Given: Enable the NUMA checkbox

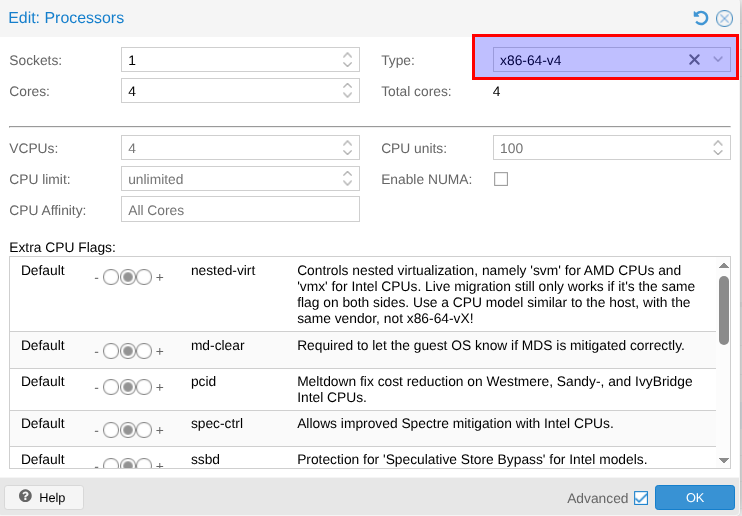Looking at the screenshot, I should (x=501, y=179).
